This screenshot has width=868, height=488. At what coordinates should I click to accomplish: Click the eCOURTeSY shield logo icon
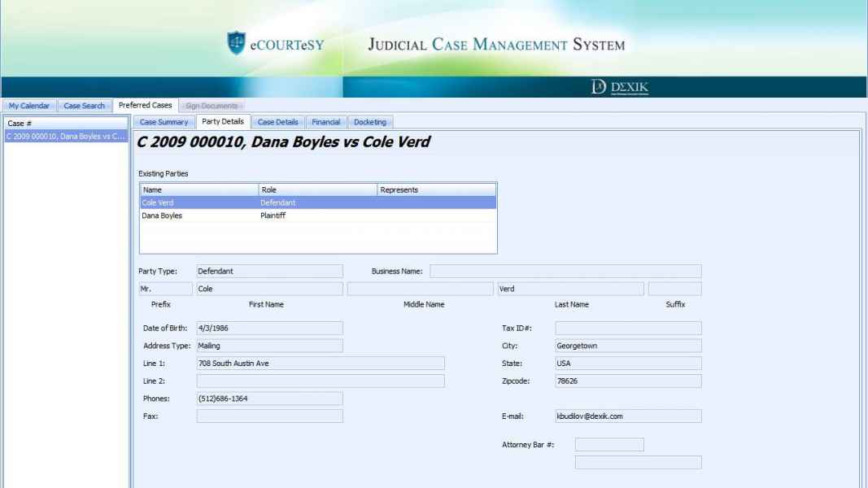(x=237, y=43)
